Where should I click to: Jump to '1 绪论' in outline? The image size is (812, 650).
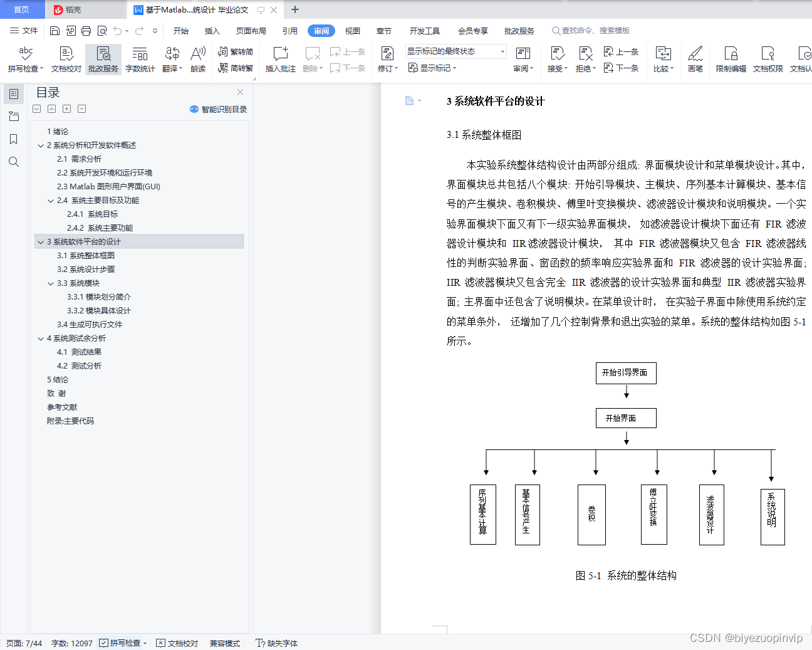point(58,132)
